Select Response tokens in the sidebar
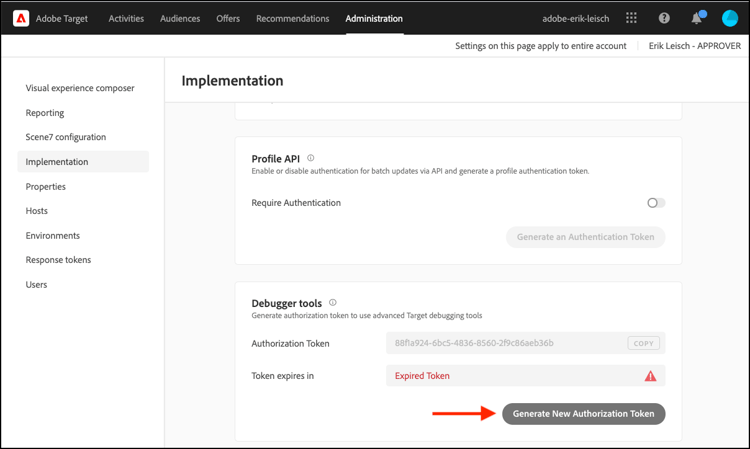750x449 pixels. pyautogui.click(x=58, y=260)
